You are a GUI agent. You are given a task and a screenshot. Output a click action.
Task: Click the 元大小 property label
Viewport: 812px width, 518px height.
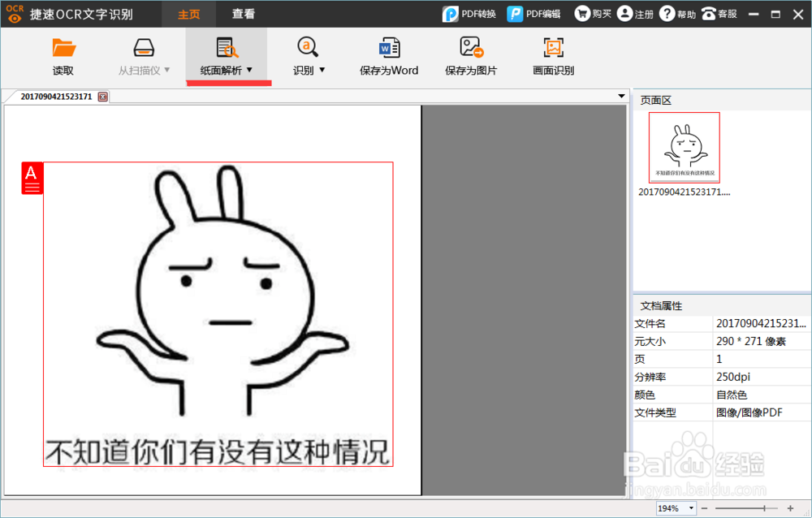coord(650,341)
